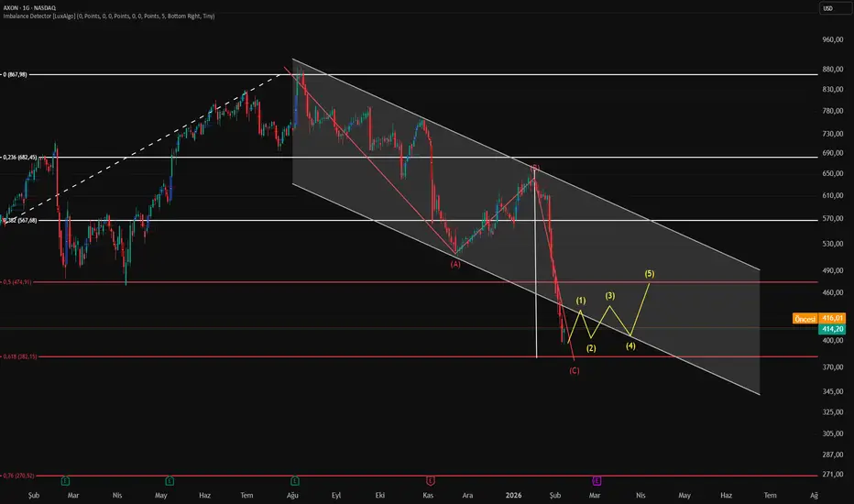854x504 pixels.
Task: Open the middle green earnings marker
Action: [x=170, y=480]
